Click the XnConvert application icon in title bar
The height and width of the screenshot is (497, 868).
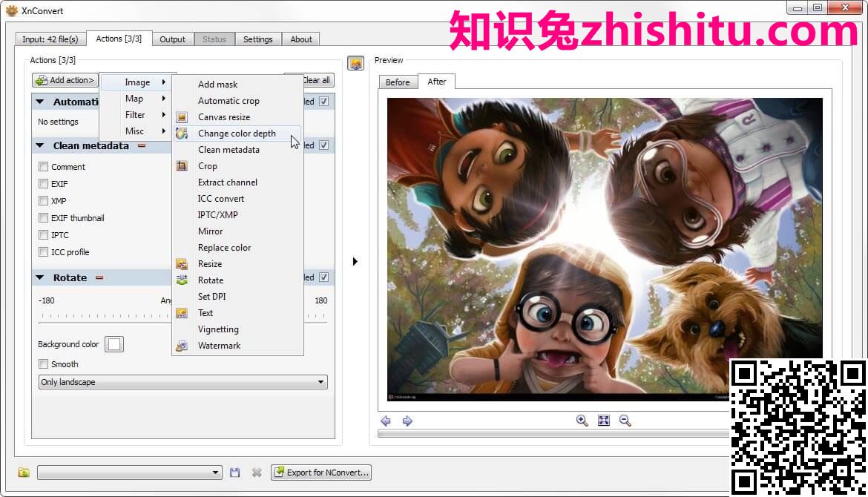(11, 10)
